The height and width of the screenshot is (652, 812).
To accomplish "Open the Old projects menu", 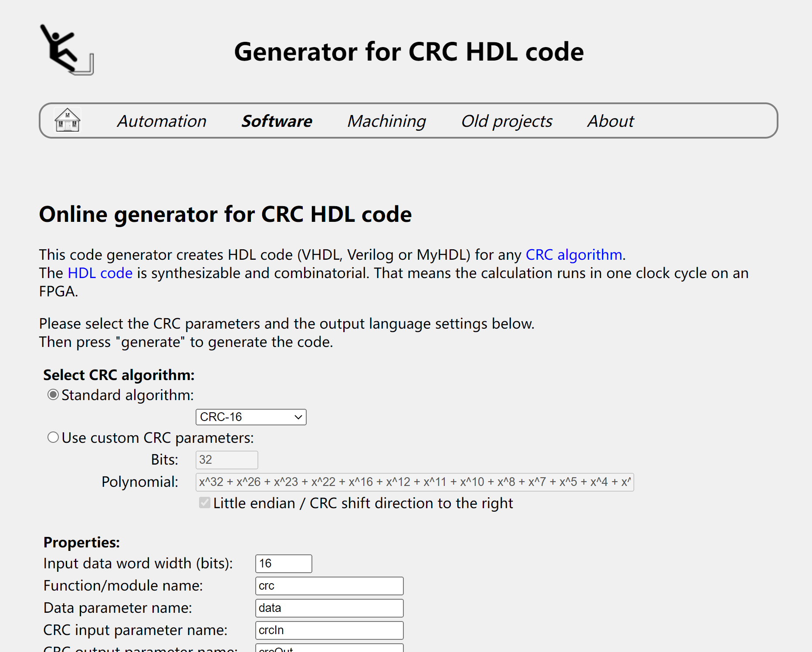I will coord(507,121).
